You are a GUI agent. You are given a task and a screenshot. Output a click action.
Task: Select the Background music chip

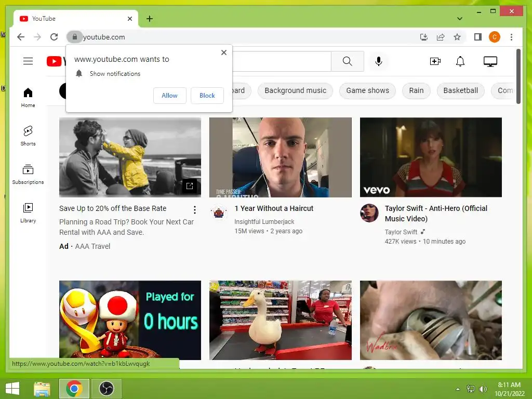(295, 90)
